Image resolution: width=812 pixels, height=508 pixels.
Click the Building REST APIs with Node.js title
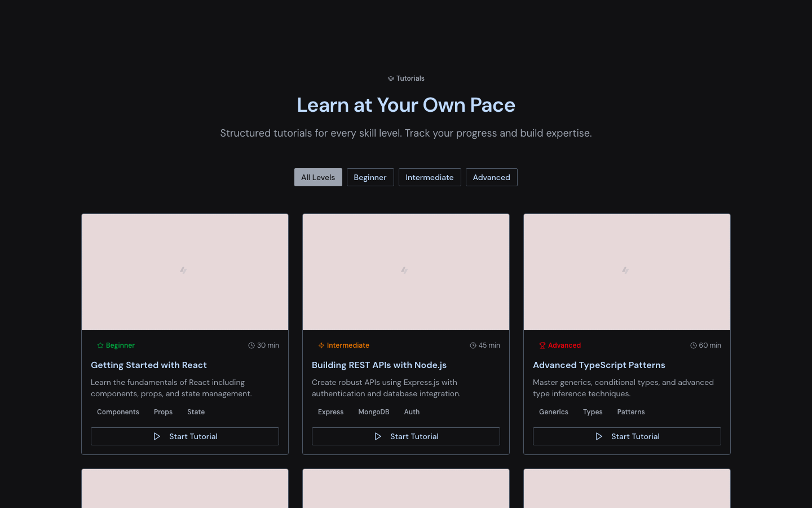coord(379,365)
